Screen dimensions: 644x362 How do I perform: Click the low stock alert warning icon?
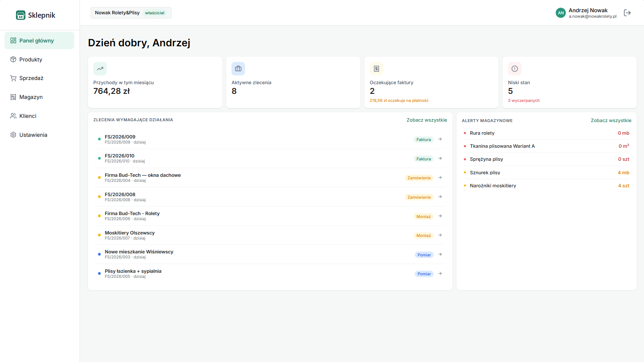[515, 69]
